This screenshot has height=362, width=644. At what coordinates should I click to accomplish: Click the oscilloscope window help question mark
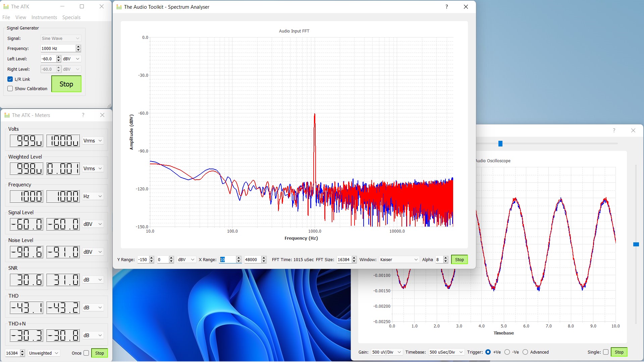pos(614,130)
